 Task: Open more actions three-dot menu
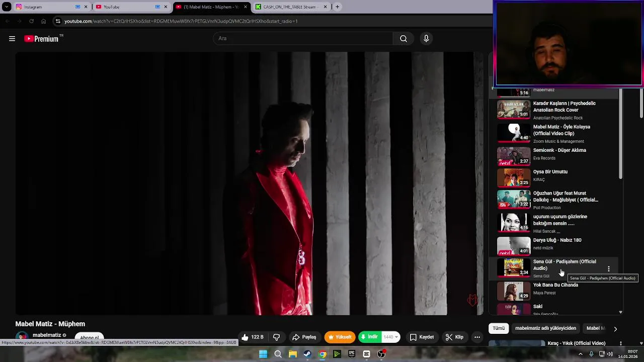coord(477,337)
